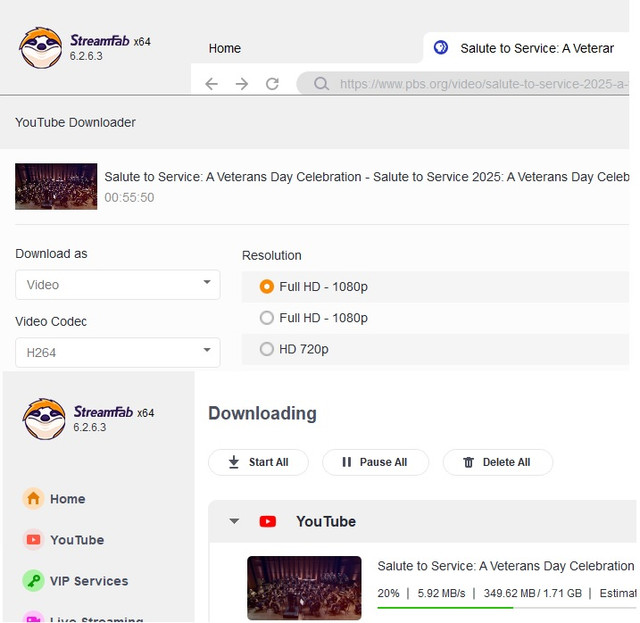Open Home in the sidebar
Screen dimensions: 640x623
click(67, 499)
